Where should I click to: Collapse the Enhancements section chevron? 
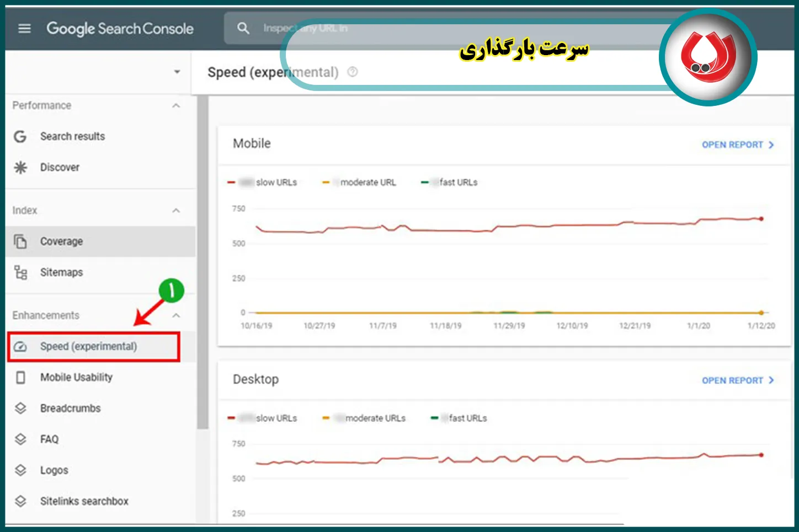coord(176,315)
